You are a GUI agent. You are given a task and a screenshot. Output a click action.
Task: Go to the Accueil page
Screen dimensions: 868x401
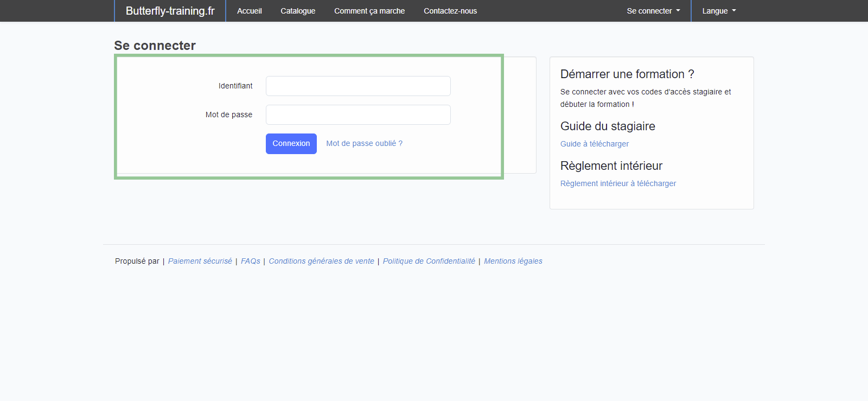coord(249,11)
